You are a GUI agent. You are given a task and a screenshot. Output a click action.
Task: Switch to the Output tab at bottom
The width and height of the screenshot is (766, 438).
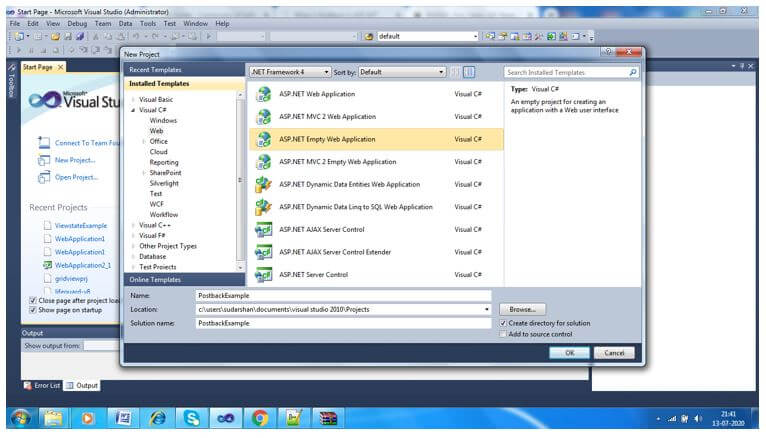pos(82,385)
